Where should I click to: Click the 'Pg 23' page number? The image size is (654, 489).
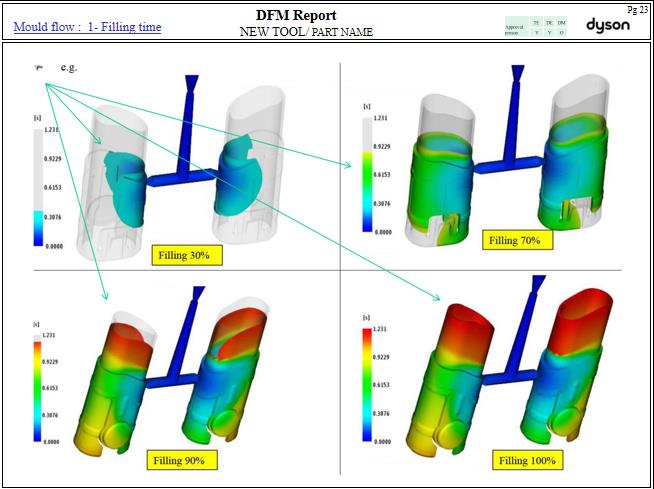(640, 8)
